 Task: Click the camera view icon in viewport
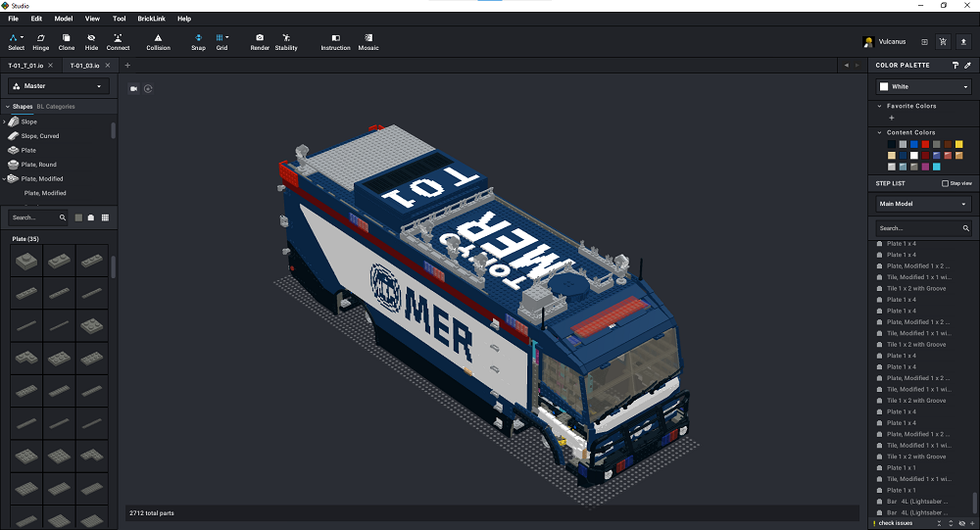point(133,89)
